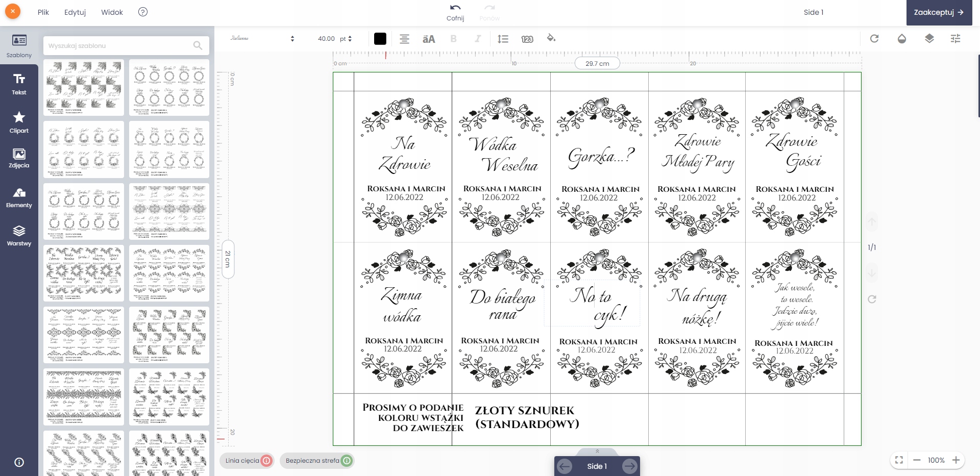Open the Tekst tool panel
980x476 pixels.
[x=19, y=84]
